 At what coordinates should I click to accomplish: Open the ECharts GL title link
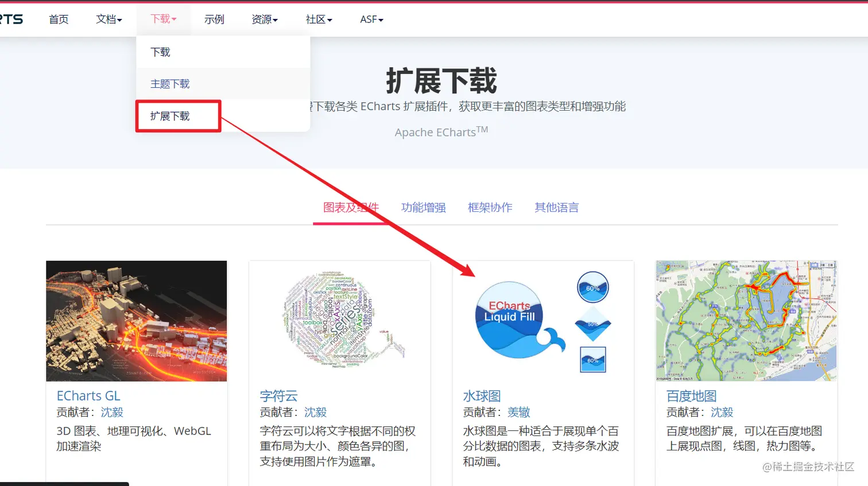click(88, 396)
